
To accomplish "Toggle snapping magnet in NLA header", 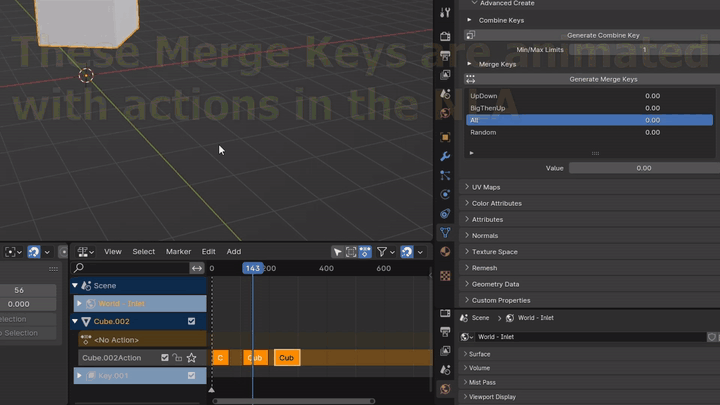I will pyautogui.click(x=407, y=252).
